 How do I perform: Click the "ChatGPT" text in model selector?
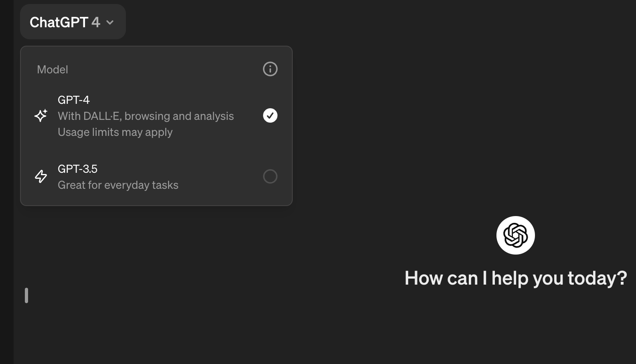(x=59, y=22)
